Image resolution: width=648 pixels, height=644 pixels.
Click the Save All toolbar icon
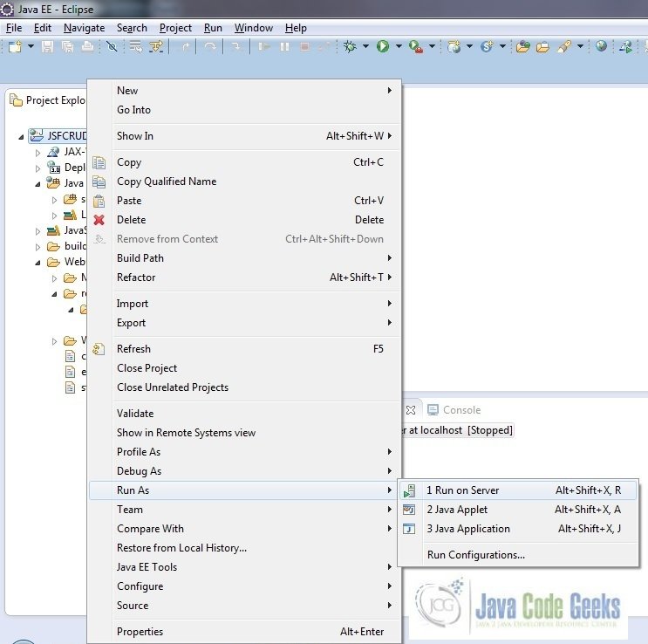[67, 46]
